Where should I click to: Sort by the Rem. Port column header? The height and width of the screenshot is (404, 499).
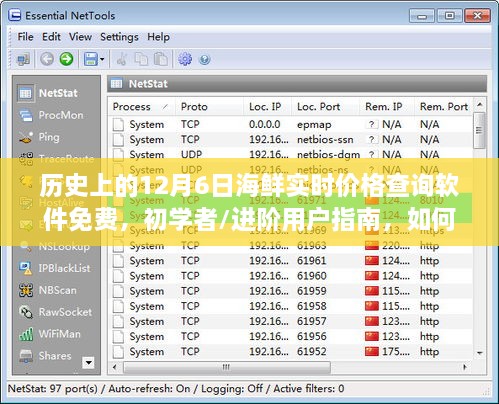coord(444,107)
